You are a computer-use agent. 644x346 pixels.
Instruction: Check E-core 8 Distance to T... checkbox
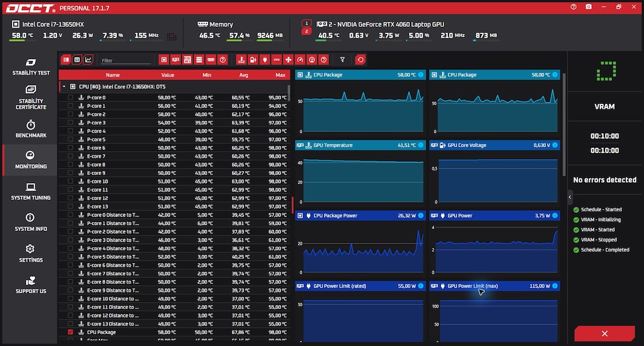tap(70, 282)
